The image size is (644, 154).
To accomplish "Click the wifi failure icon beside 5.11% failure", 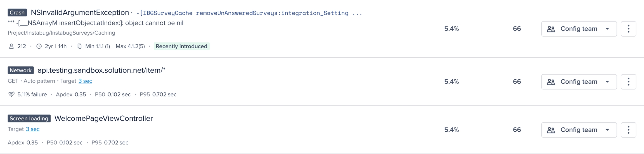I will (11, 94).
